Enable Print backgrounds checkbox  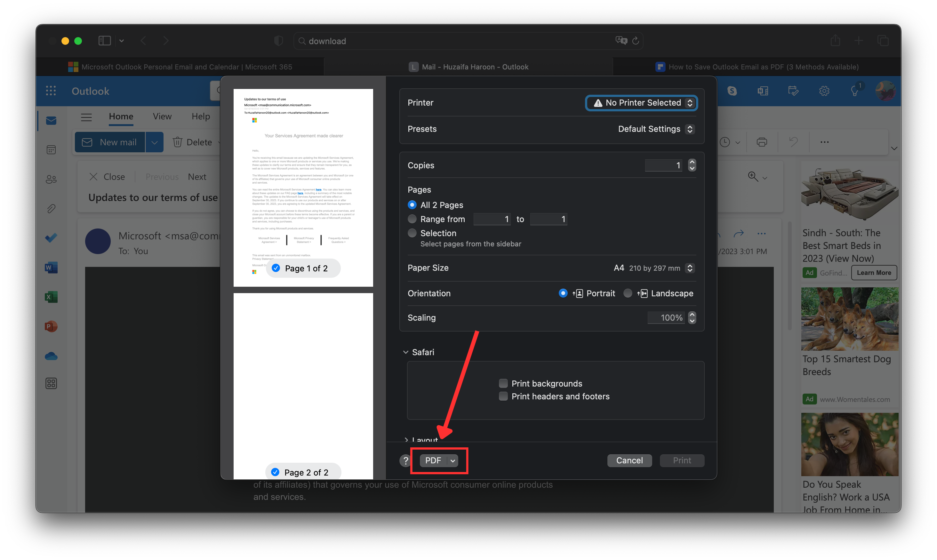[x=503, y=383]
